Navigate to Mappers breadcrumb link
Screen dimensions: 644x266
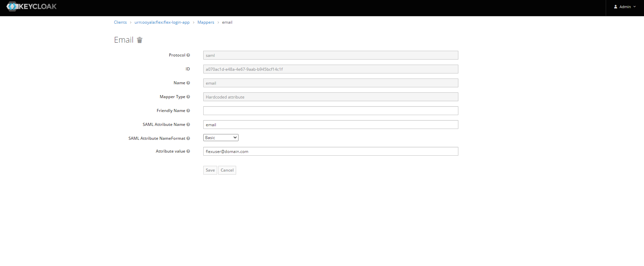[x=206, y=22]
